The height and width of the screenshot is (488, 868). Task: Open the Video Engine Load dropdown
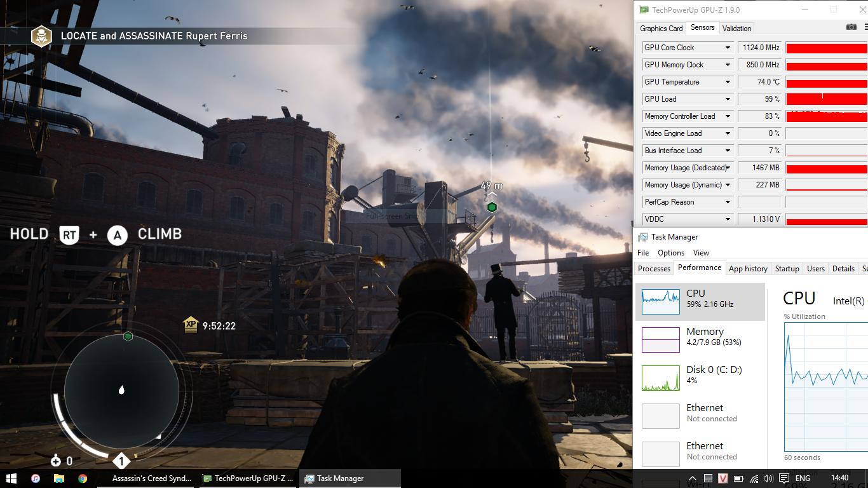pos(728,133)
